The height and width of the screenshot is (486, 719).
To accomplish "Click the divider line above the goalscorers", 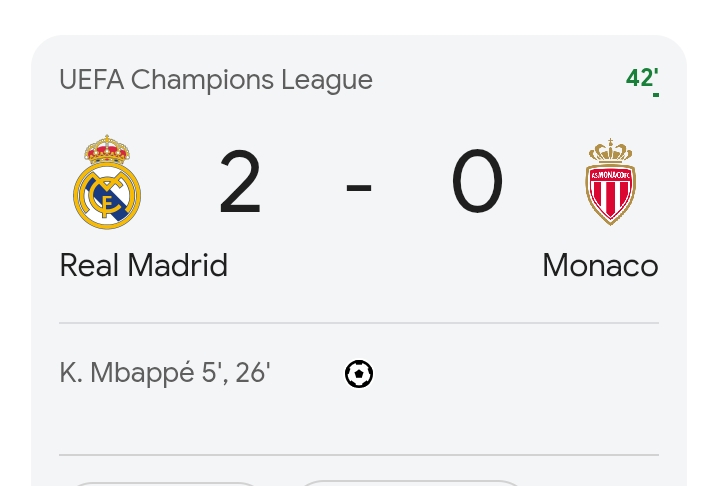I will point(359,323).
